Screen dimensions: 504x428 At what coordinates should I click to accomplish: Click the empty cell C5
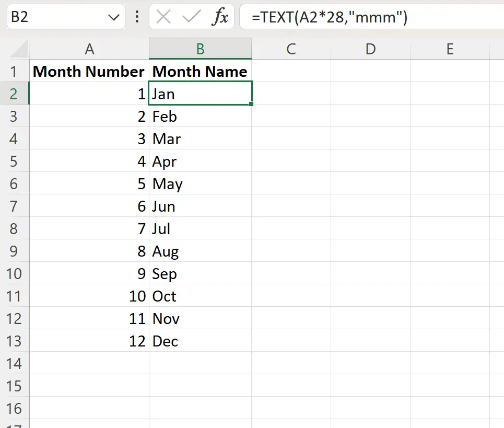click(x=291, y=161)
